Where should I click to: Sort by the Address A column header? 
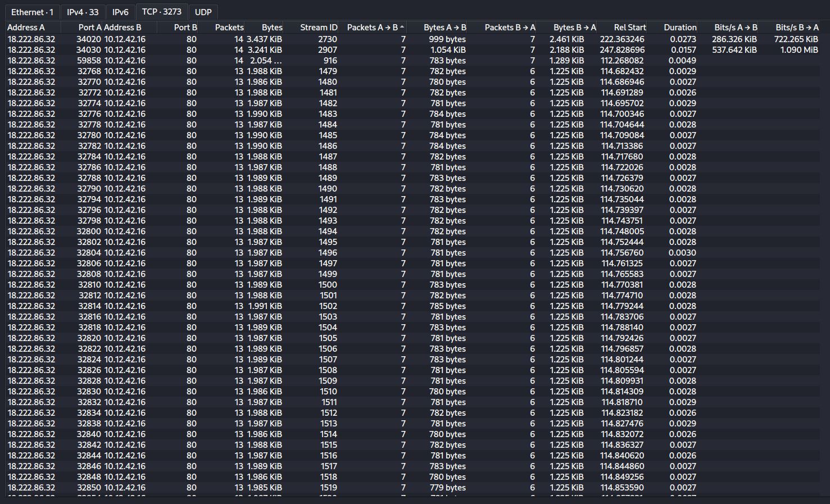(x=33, y=27)
